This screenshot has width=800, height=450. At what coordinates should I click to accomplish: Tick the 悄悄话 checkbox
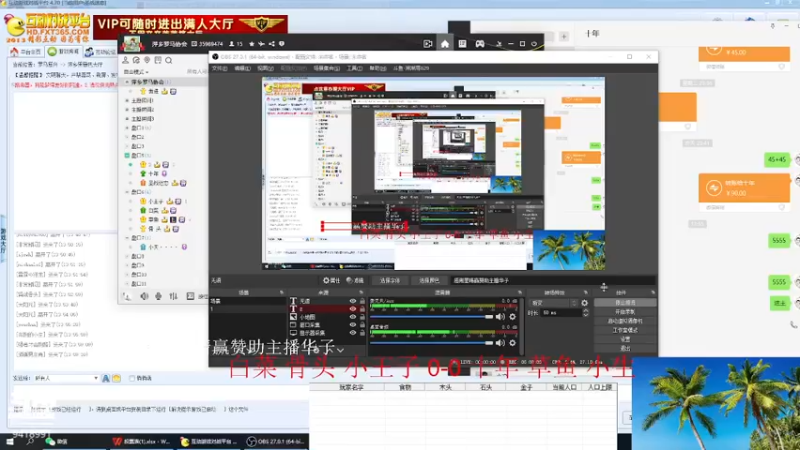click(132, 378)
